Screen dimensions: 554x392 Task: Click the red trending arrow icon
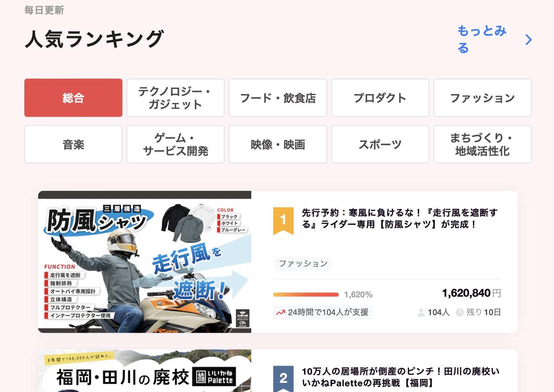[281, 312]
